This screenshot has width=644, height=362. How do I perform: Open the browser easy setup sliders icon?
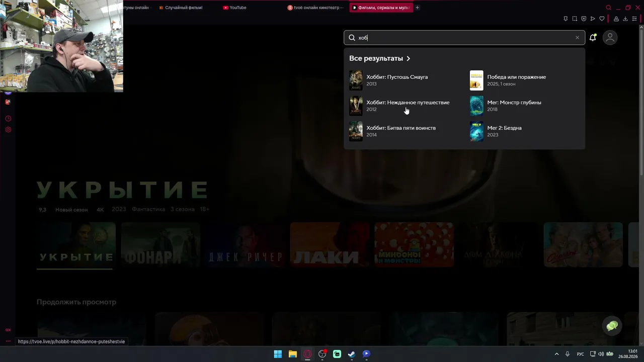pyautogui.click(x=634, y=19)
